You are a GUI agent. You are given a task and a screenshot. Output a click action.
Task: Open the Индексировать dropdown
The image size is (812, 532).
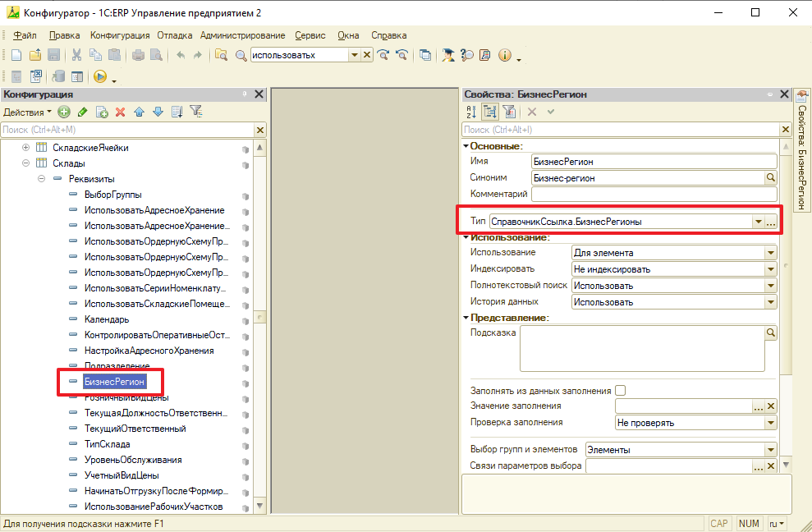click(771, 269)
